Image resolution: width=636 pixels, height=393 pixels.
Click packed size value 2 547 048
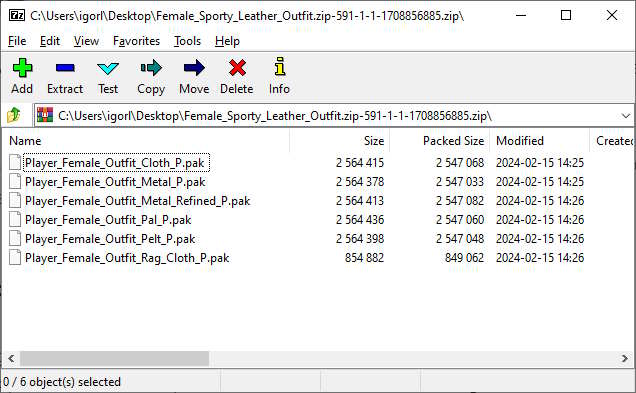[460, 239]
